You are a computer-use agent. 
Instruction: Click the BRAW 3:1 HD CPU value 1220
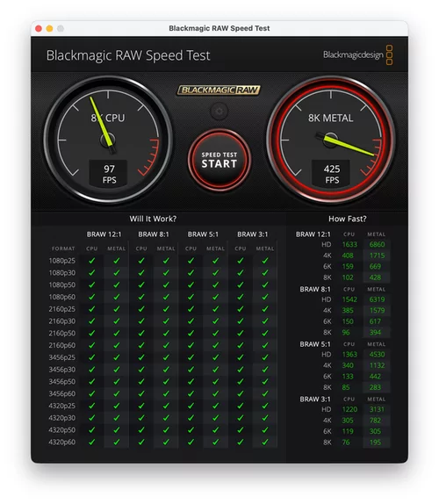click(x=349, y=409)
